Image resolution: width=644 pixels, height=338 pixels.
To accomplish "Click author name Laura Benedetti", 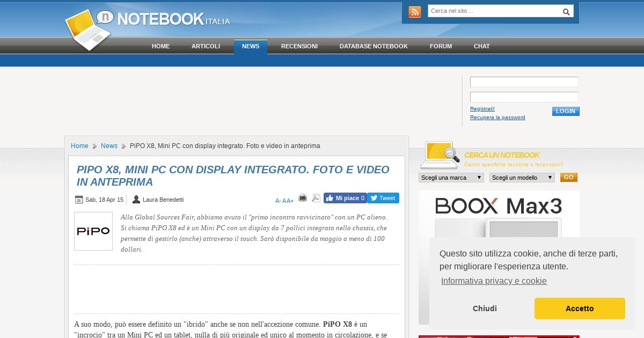I will click(163, 200).
